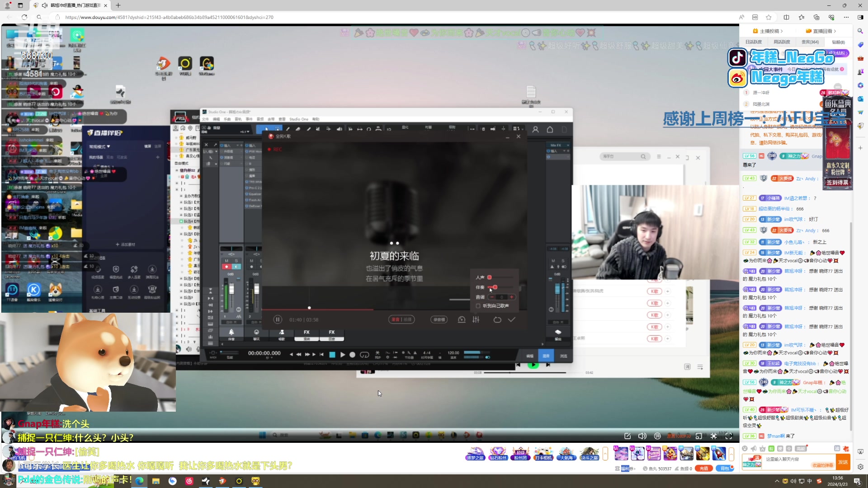Toggle red record-arm on Studio One channel 1
The image size is (868, 488).
pyautogui.click(x=227, y=267)
